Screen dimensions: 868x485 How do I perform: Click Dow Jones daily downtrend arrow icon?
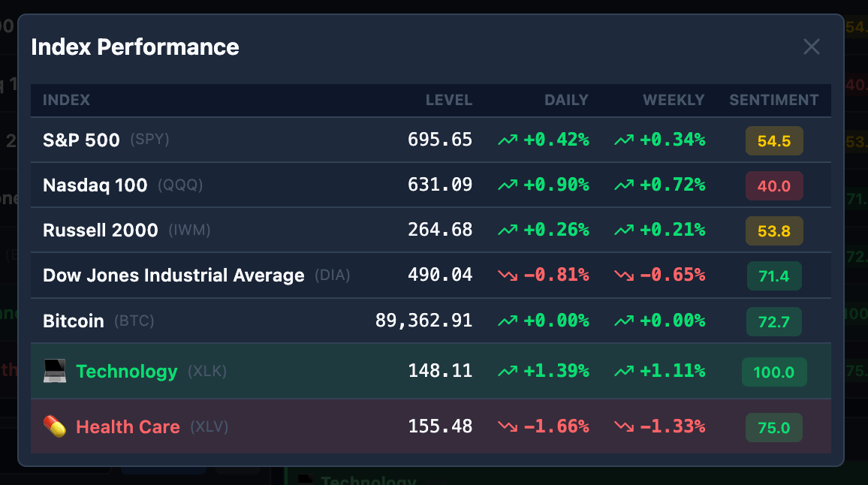[508, 276]
